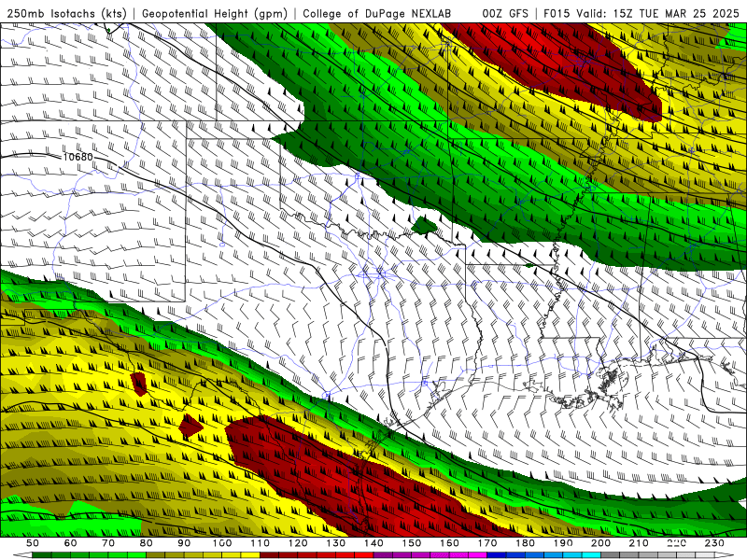
Task: Click the '160' value on the color scale
Action: tap(449, 543)
